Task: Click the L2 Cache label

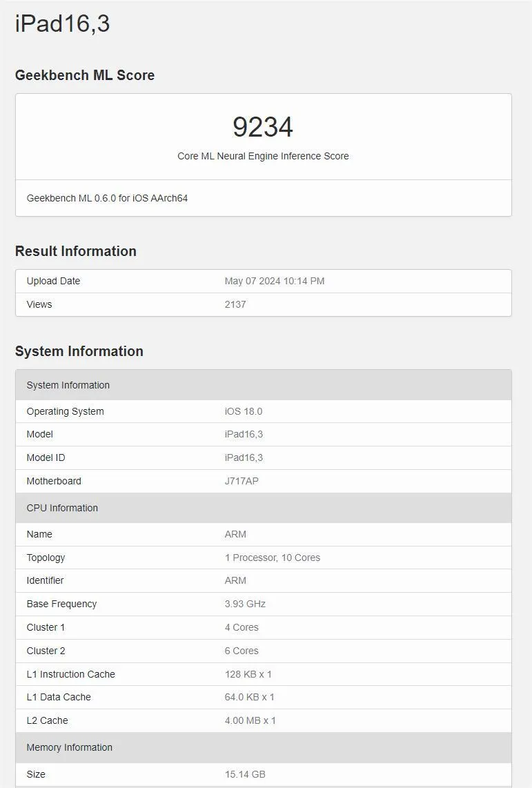Action: click(47, 720)
